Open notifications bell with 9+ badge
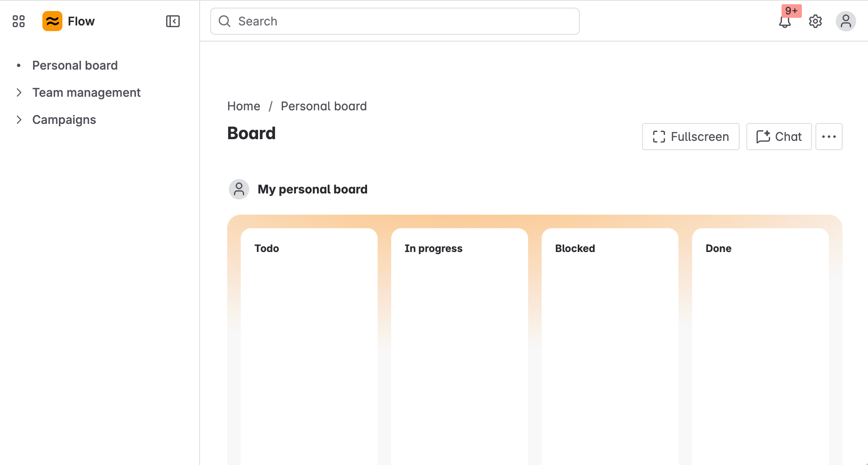Screen dimensions: 868x465 point(785,22)
